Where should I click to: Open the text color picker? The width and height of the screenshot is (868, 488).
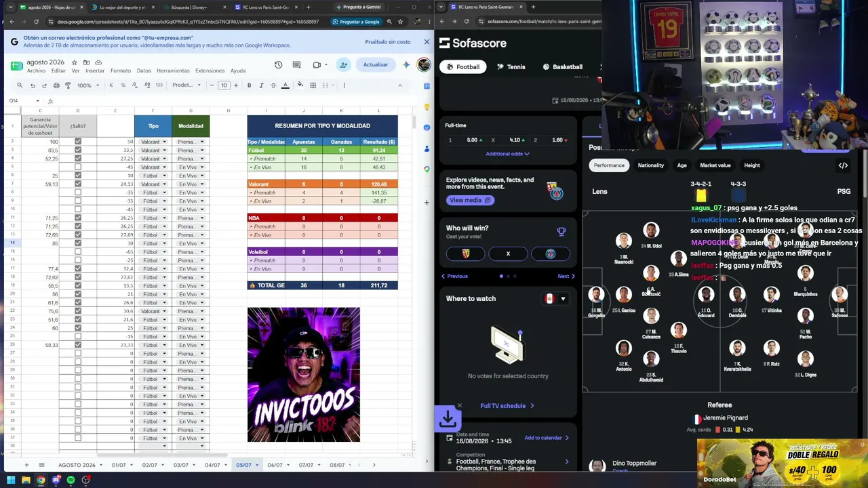pos(285,85)
